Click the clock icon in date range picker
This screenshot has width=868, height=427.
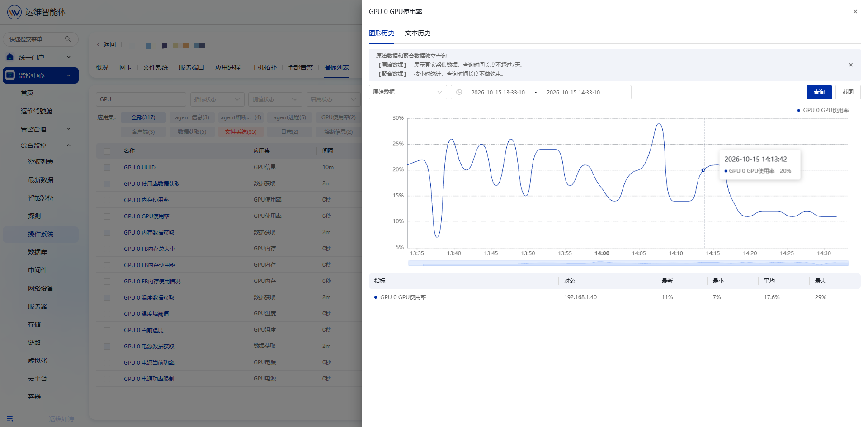[459, 92]
